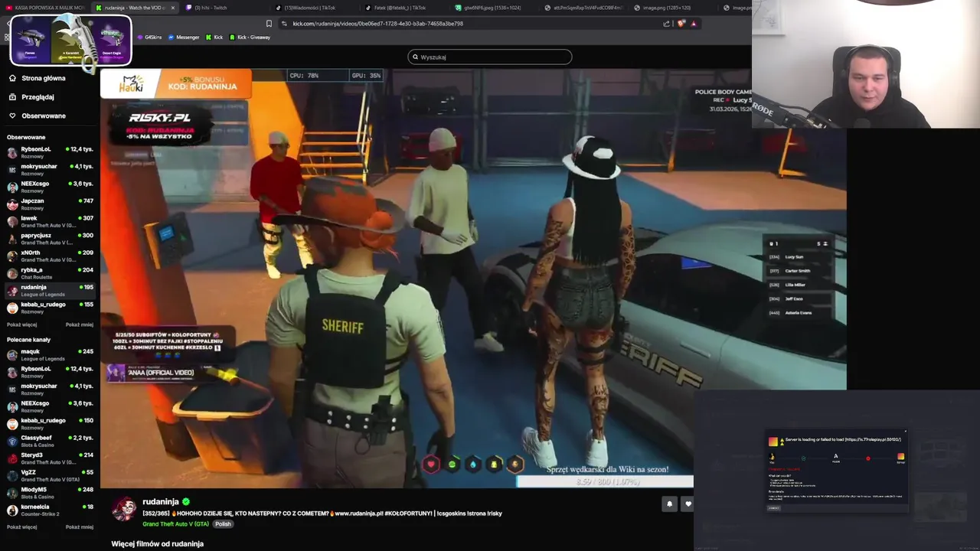
Task: Open the xN0rth channel
Action: tap(51, 256)
